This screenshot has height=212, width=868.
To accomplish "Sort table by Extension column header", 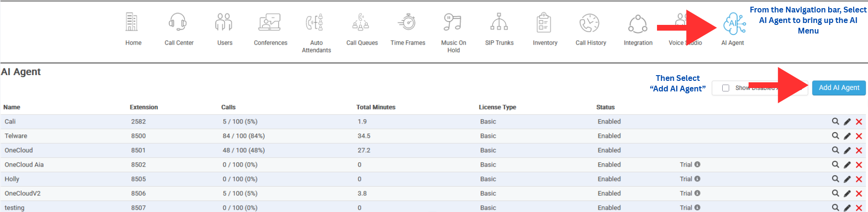I will [144, 107].
